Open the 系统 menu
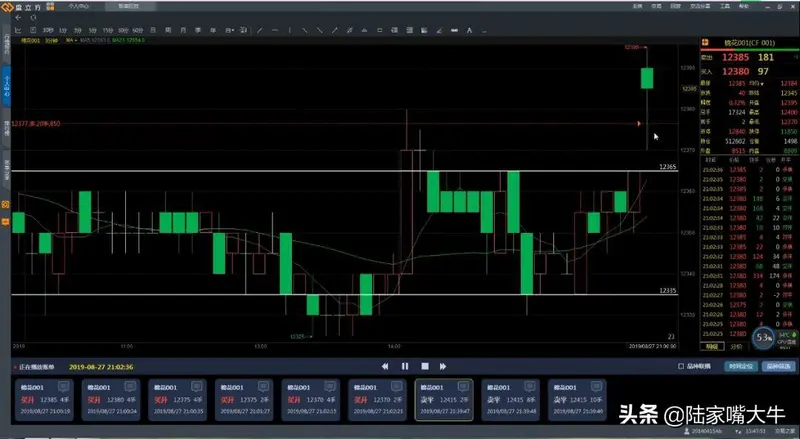800x439 pixels. [638, 6]
